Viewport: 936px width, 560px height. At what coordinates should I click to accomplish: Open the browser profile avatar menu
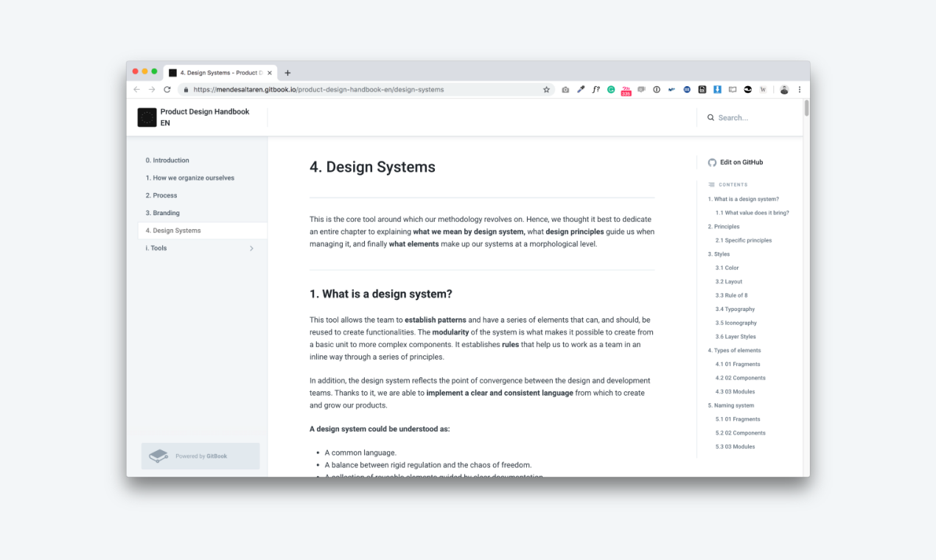click(x=784, y=89)
